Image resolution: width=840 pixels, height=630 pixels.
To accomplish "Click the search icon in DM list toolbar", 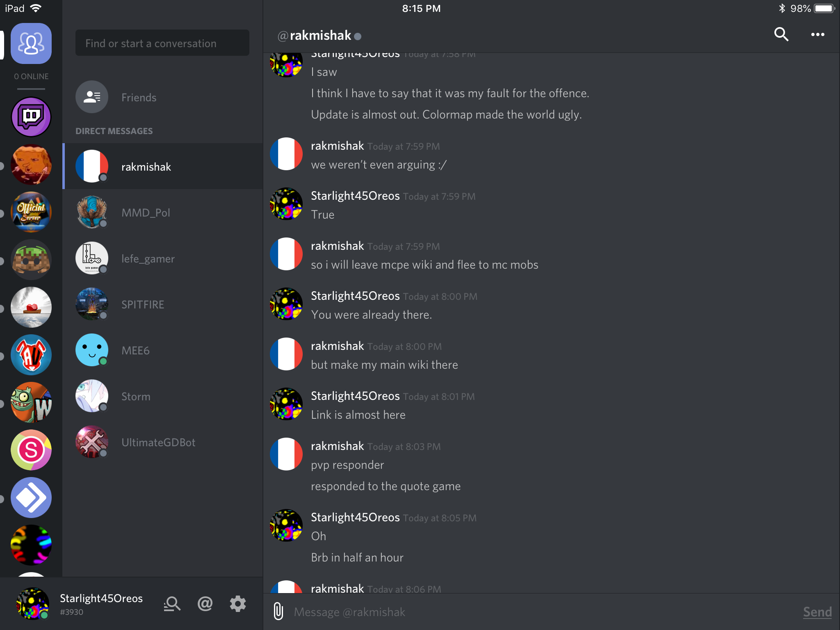I will pyautogui.click(x=172, y=603).
